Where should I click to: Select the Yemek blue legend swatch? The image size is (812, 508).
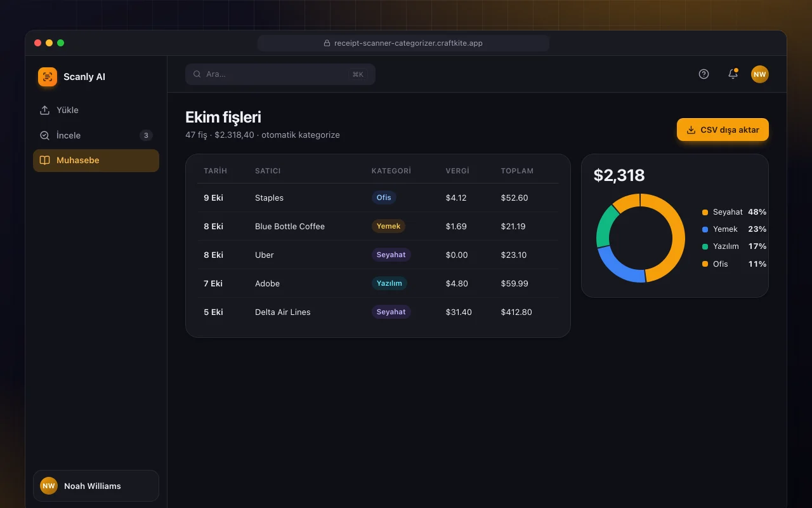coord(705,229)
